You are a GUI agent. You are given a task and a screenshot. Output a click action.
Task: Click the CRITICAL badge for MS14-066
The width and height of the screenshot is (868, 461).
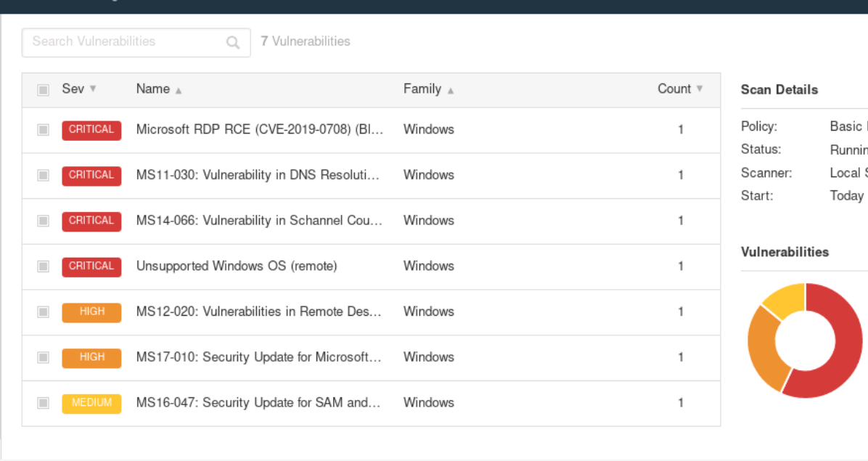91,221
